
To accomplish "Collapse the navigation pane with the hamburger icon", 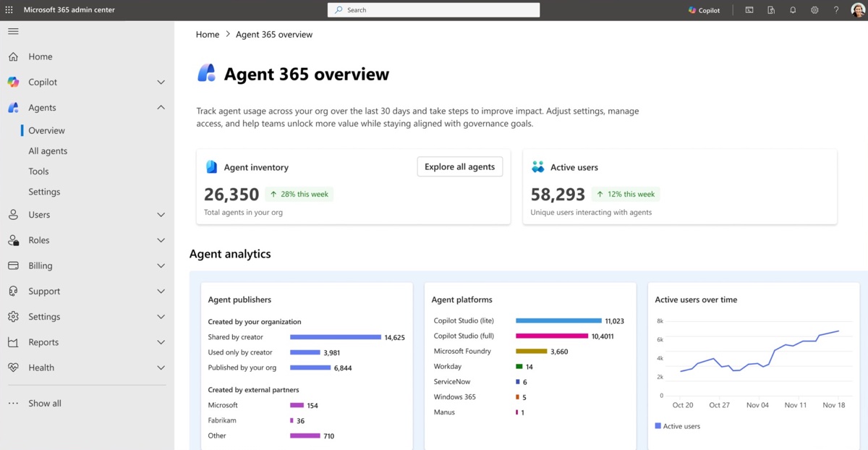I will (12, 31).
